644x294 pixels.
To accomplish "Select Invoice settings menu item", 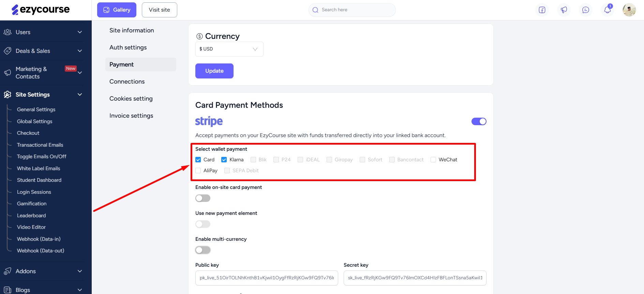I will pos(131,116).
